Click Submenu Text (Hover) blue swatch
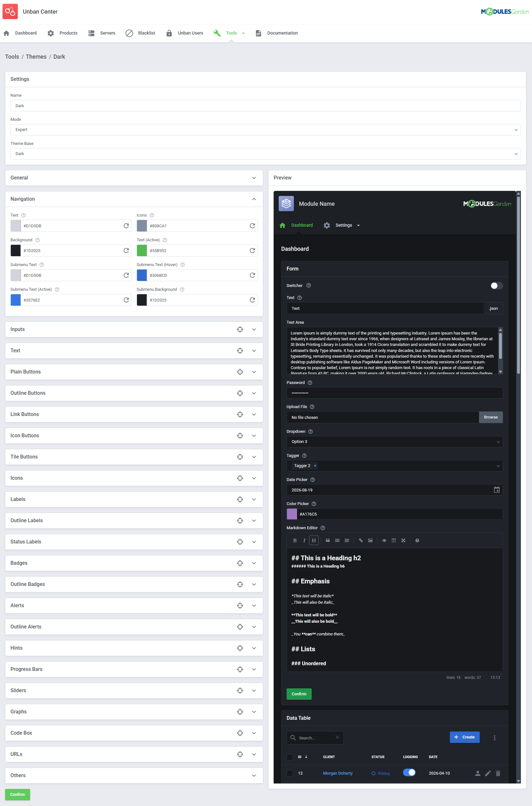The image size is (532, 806). click(142, 276)
